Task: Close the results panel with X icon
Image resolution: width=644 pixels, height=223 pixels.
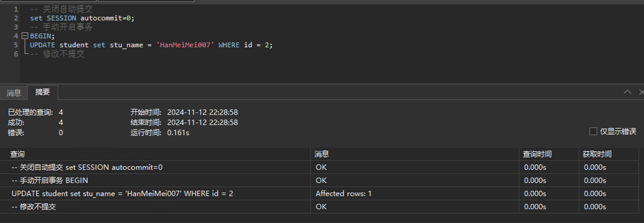Action: pos(641,92)
